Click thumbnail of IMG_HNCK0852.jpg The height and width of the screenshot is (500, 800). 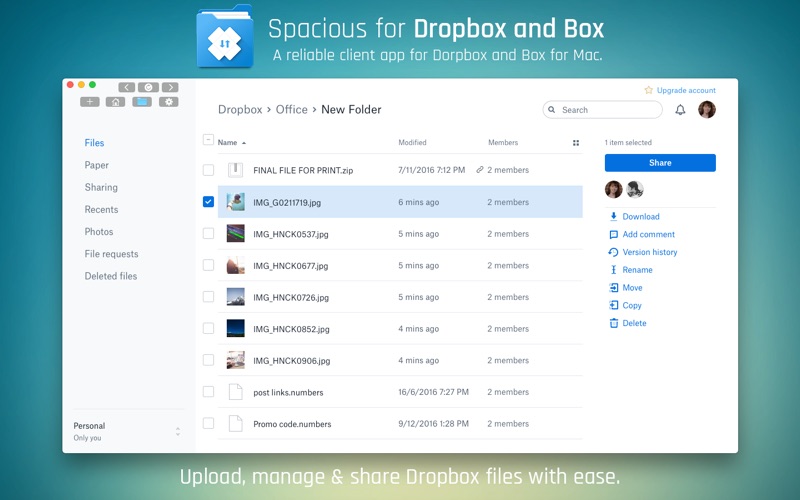235,329
